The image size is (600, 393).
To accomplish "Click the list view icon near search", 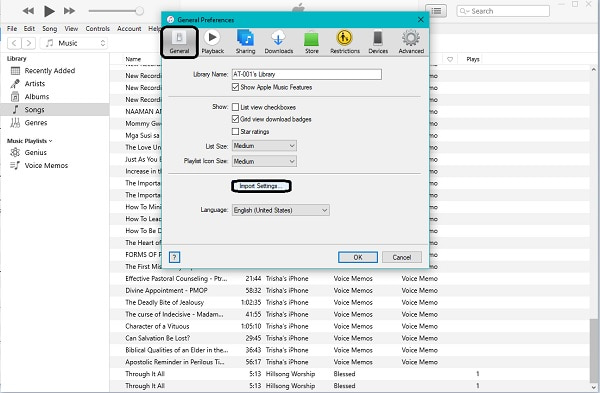I will click(x=436, y=11).
